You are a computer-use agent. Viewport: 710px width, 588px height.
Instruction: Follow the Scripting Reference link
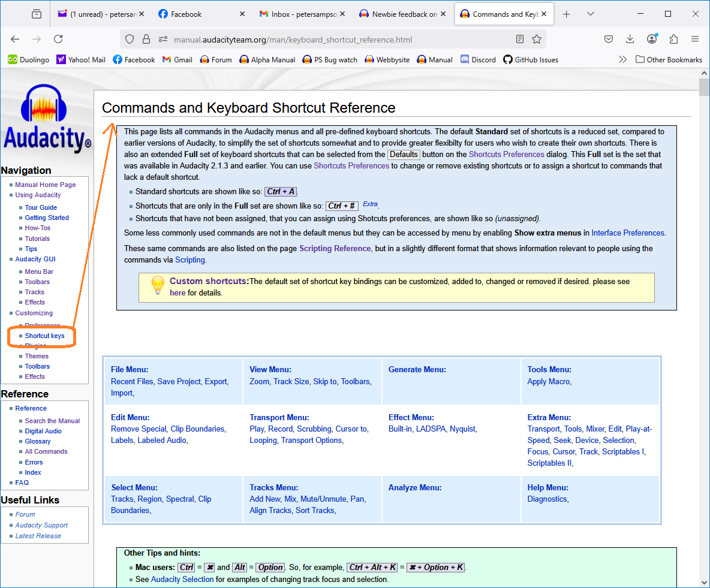point(335,249)
